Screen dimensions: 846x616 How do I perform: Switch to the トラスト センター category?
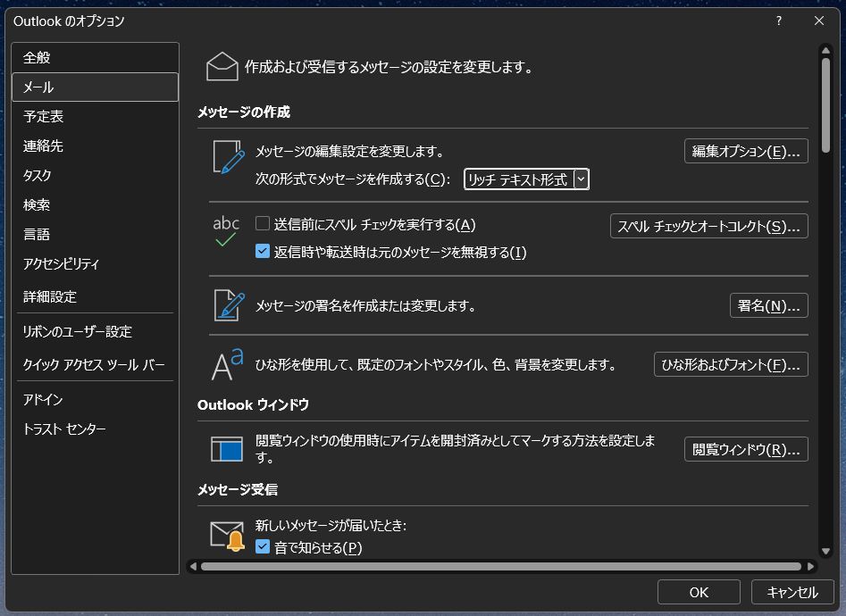coord(64,429)
